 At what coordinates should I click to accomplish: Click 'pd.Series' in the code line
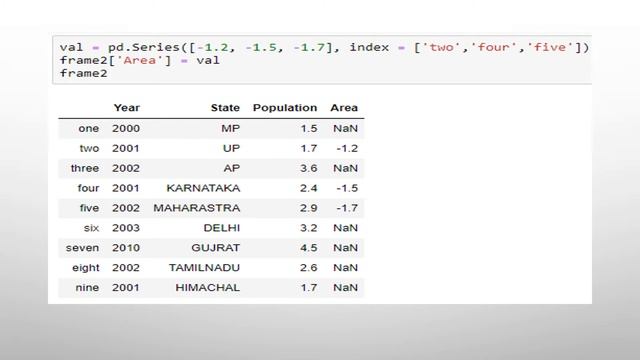144,47
